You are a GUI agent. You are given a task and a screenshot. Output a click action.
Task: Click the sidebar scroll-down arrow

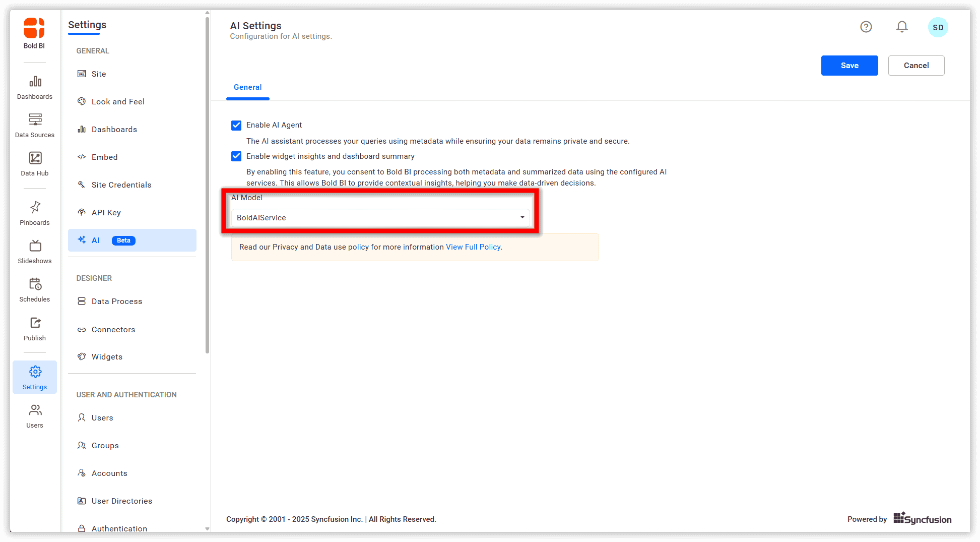(x=207, y=528)
